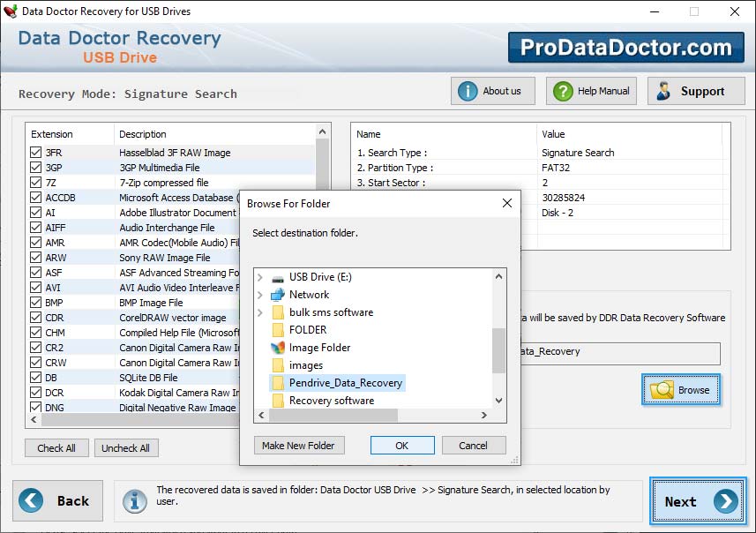Click the folder tree horizontal scrollbar thumb
This screenshot has height=533, width=756.
pos(333,416)
